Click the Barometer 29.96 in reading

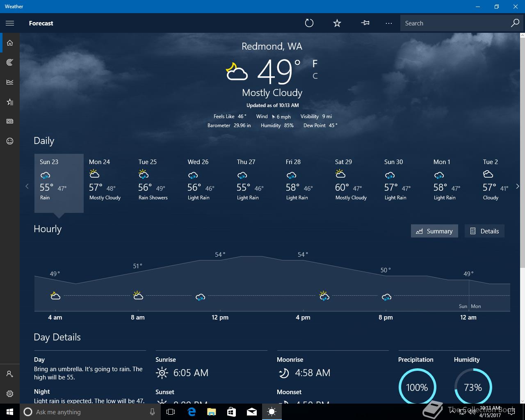tap(229, 126)
